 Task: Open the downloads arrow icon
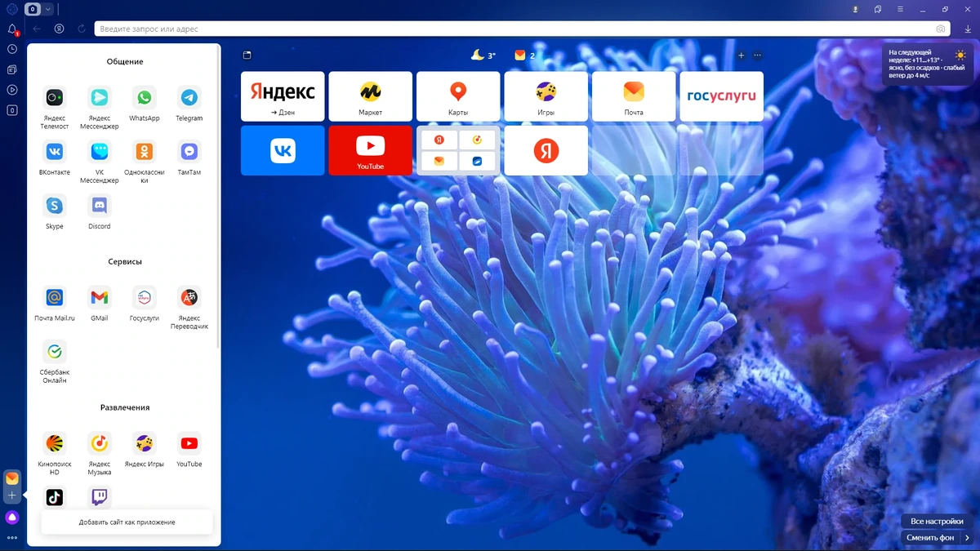[968, 29]
